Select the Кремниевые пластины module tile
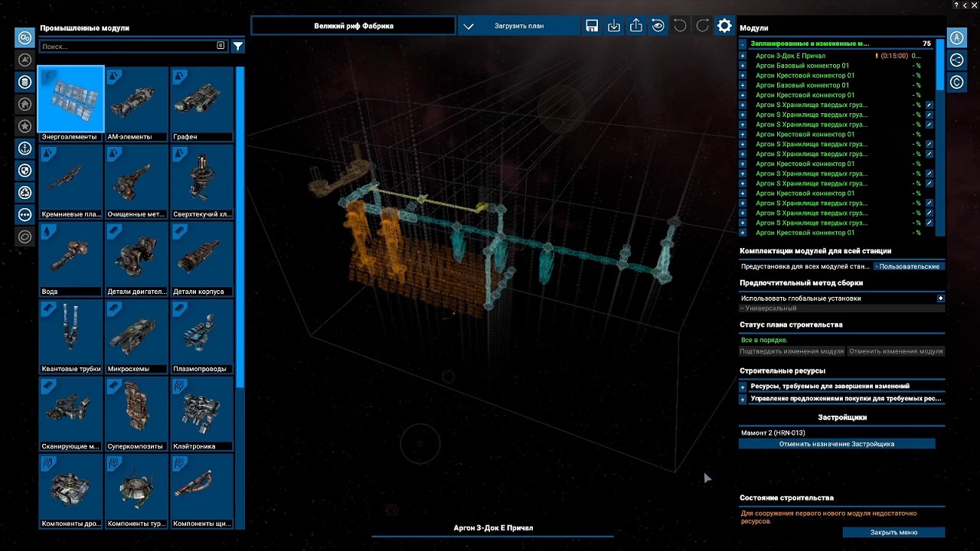 tap(71, 181)
